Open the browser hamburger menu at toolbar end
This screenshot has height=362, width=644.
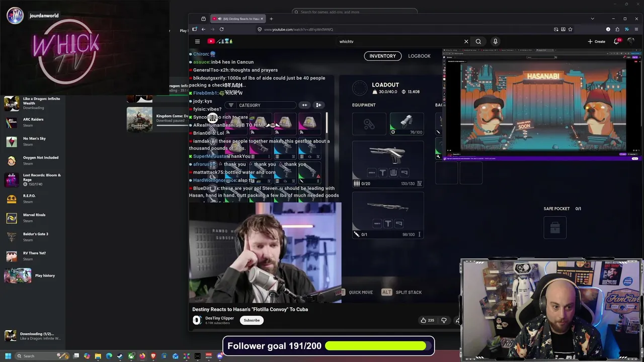635,29
